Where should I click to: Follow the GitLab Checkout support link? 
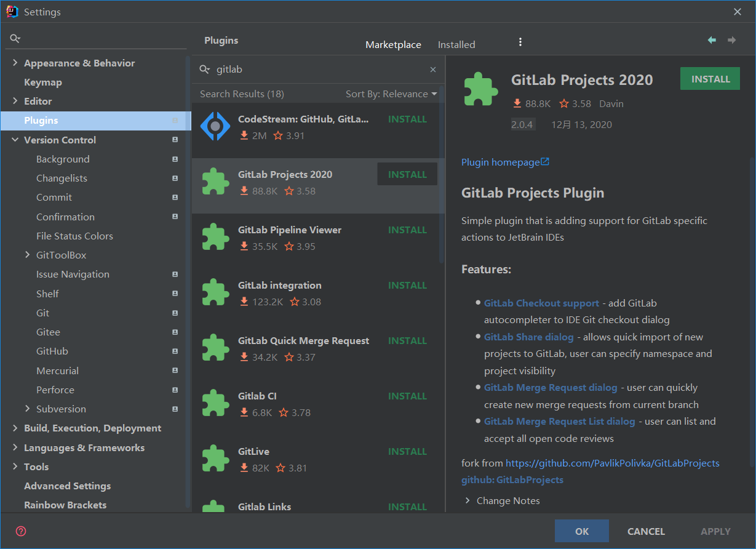click(x=541, y=303)
